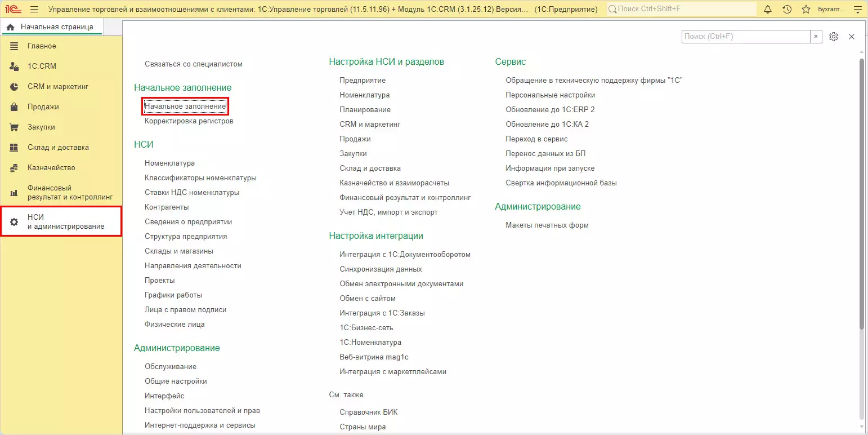Open Ставки НДС номенклатуры link
This screenshot has width=868, height=435.
click(x=192, y=193)
